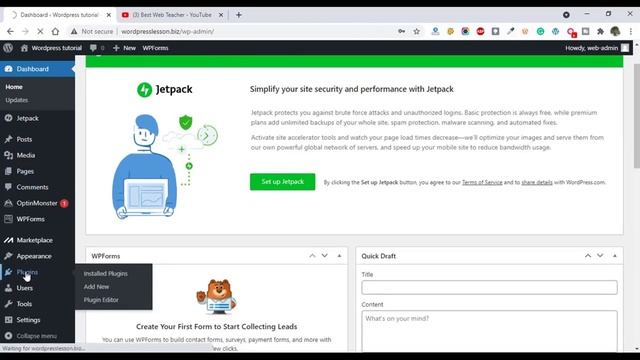Move WPForms widget down

[x=324, y=256]
